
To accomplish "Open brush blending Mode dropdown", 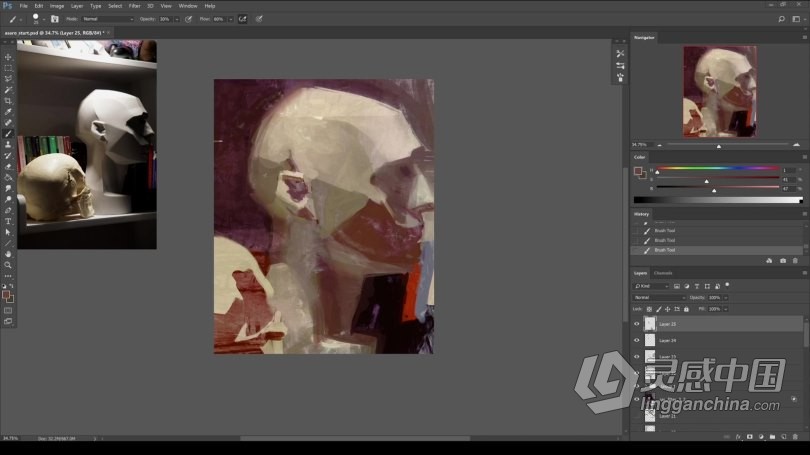I will pos(107,19).
